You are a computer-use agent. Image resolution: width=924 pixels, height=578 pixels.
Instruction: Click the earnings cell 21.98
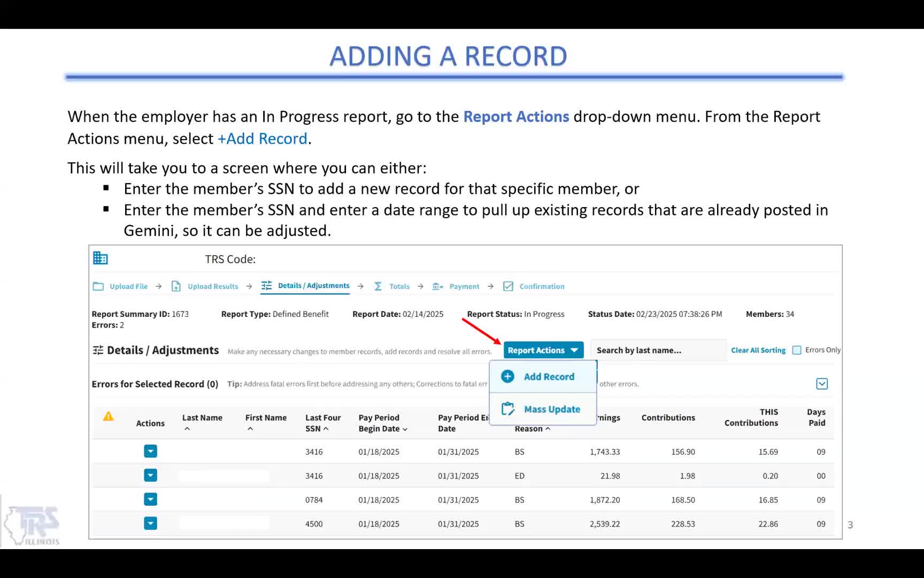610,476
